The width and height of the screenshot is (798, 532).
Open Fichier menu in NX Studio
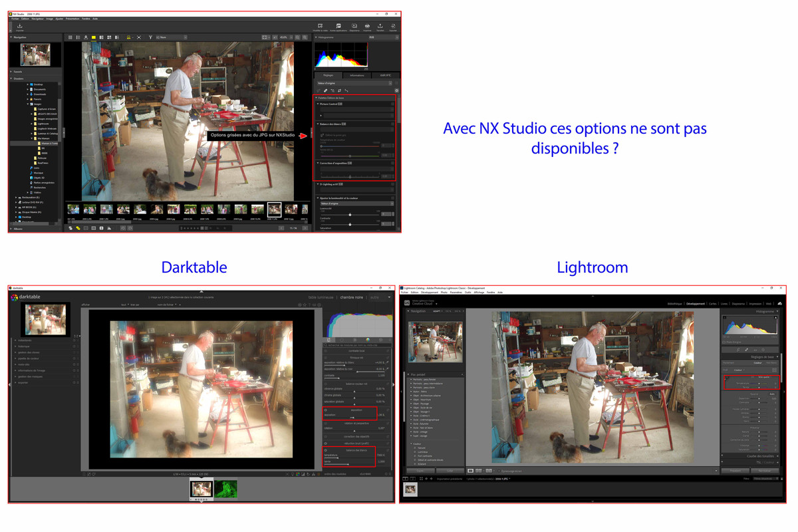15,19
